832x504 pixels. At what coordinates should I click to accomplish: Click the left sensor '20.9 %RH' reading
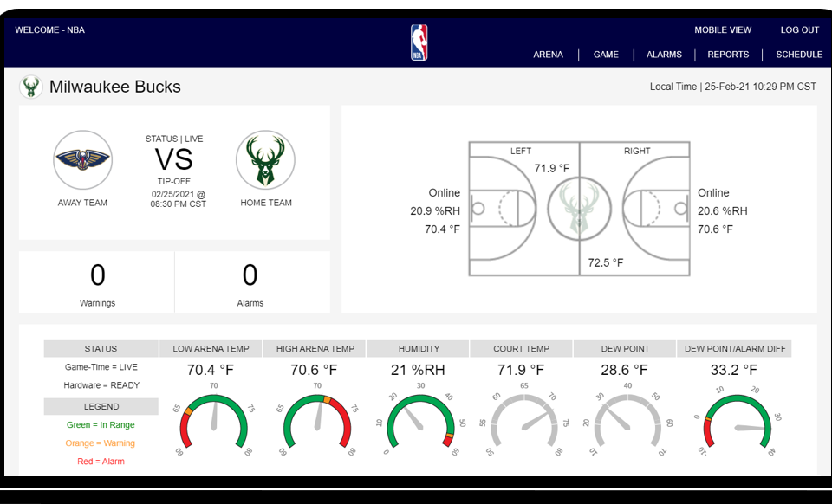pyautogui.click(x=435, y=211)
